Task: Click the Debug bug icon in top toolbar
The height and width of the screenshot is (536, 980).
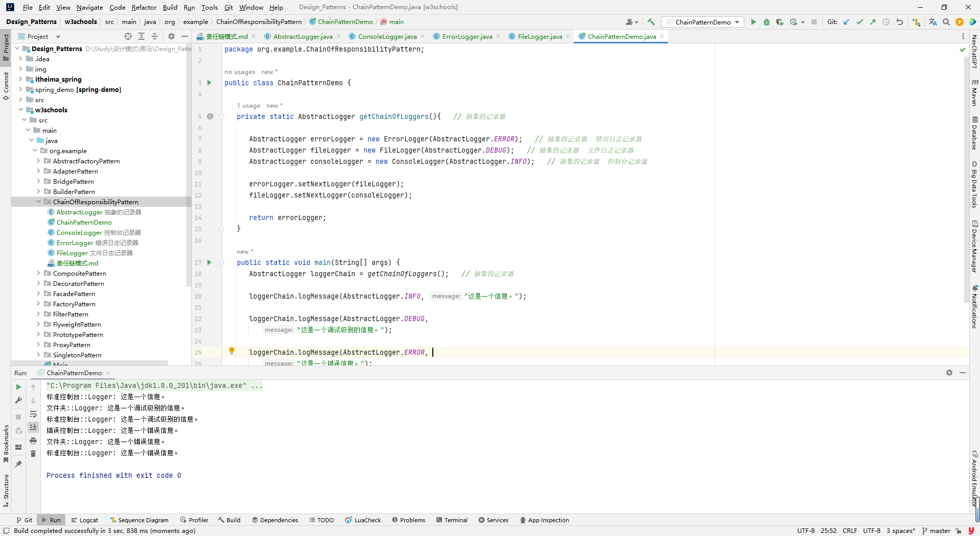Action: point(766,22)
